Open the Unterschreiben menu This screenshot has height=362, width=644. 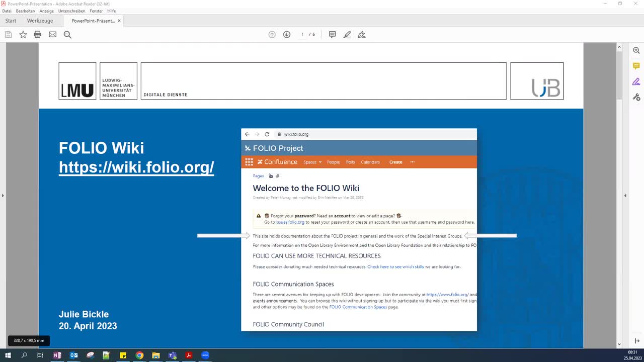(x=71, y=11)
